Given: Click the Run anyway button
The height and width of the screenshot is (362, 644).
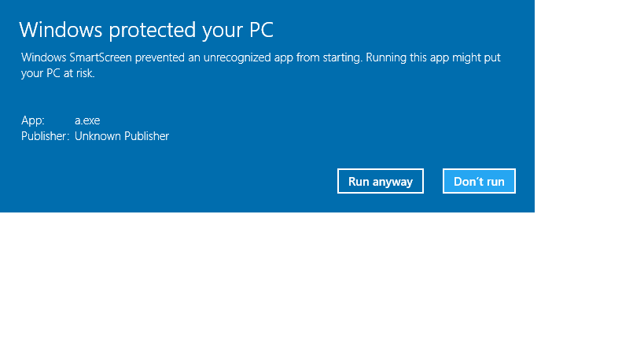Looking at the screenshot, I should point(381,181).
